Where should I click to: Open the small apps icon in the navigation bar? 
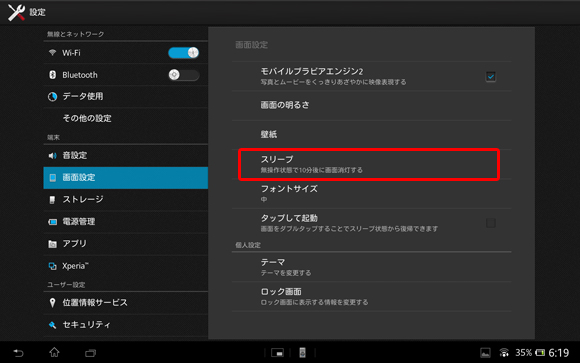(277, 353)
